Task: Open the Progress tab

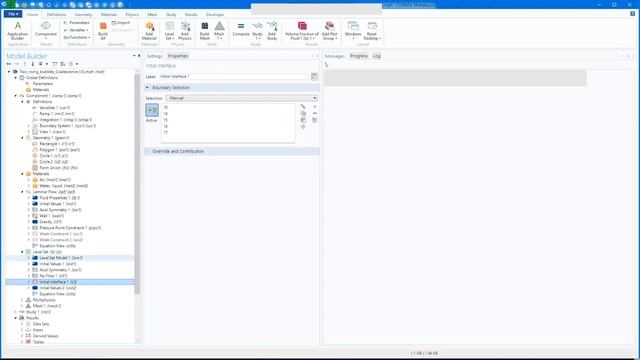Action: coord(359,56)
